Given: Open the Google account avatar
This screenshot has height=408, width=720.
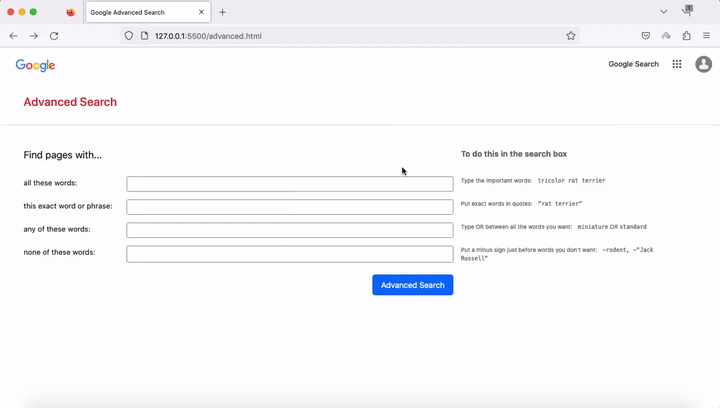Looking at the screenshot, I should [703, 64].
